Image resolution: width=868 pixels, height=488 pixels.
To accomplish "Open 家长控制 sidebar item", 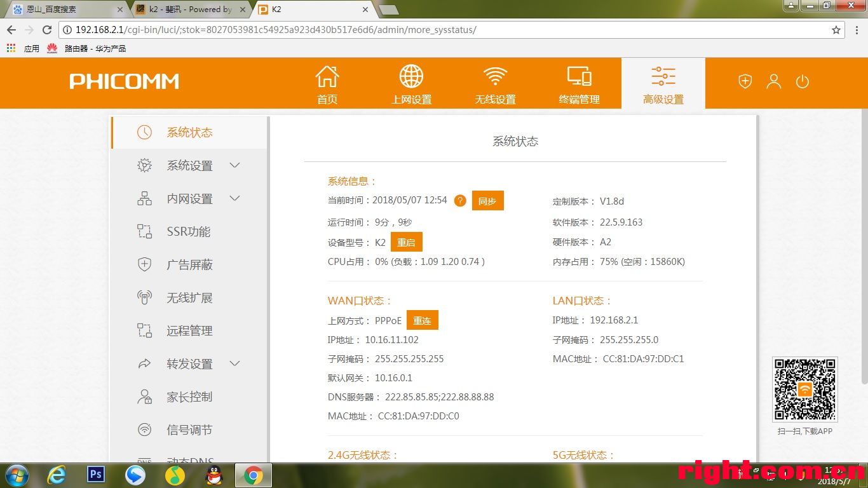I will point(189,396).
